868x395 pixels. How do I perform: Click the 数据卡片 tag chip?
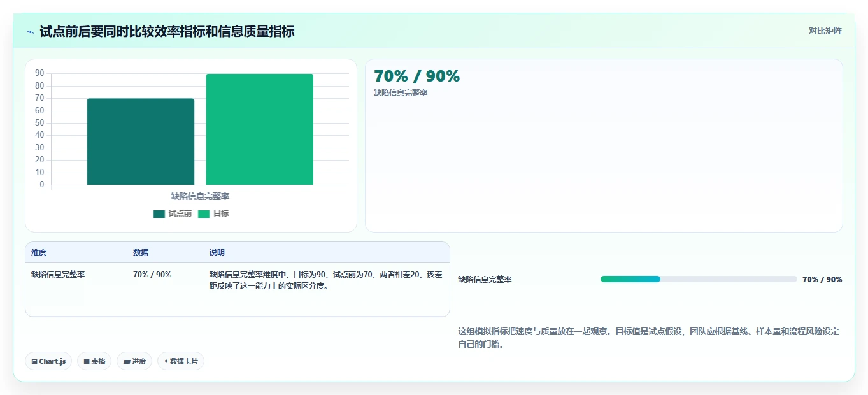181,361
